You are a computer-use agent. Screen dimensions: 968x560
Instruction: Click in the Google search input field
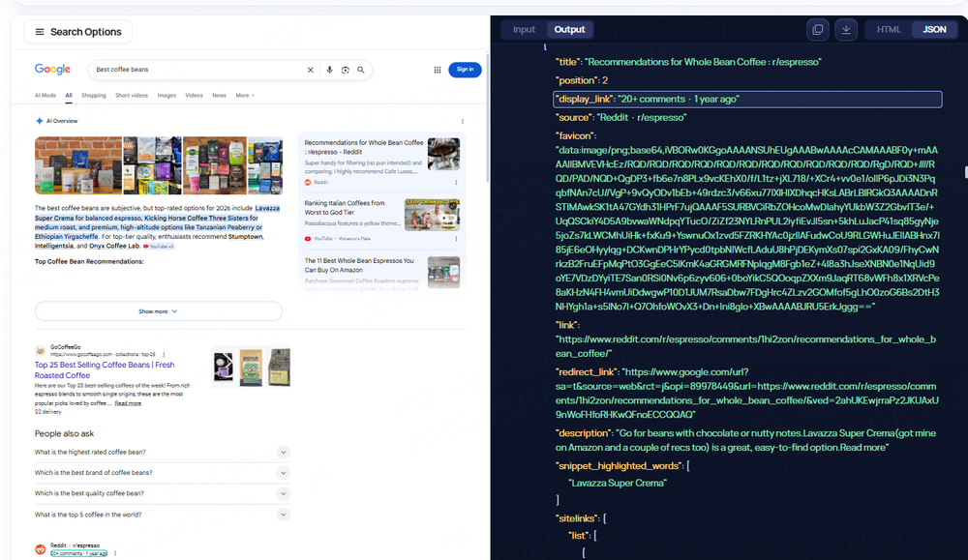[x=197, y=70]
